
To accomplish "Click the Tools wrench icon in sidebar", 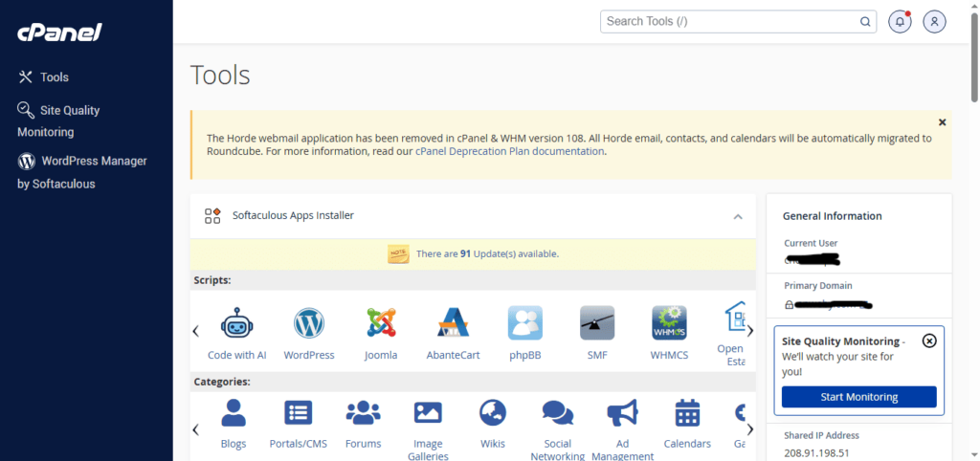I will (26, 77).
